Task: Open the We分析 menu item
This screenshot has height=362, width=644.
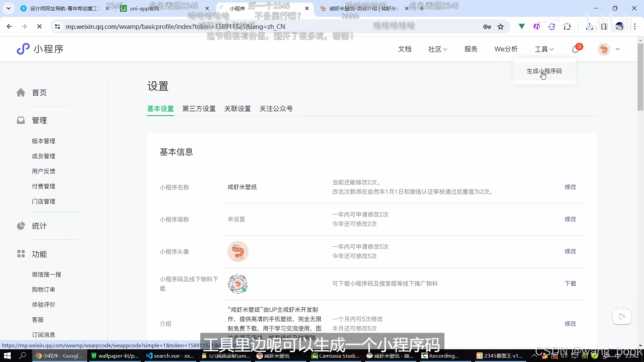Action: click(x=506, y=49)
